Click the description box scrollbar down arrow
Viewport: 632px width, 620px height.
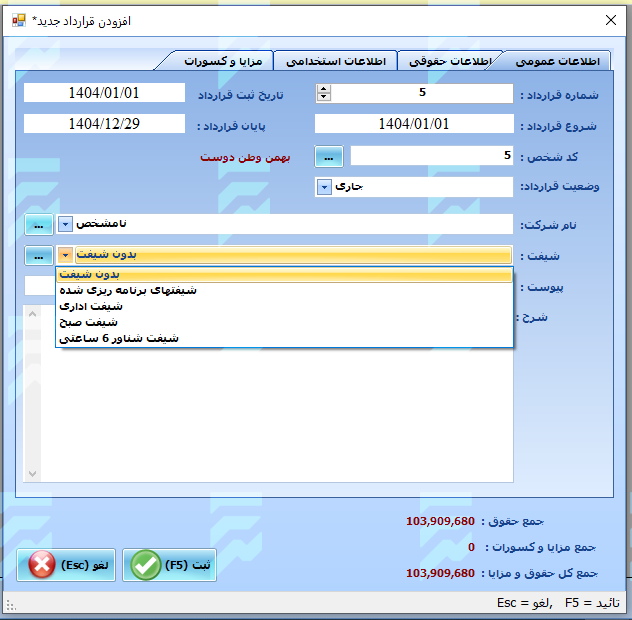click(31, 473)
